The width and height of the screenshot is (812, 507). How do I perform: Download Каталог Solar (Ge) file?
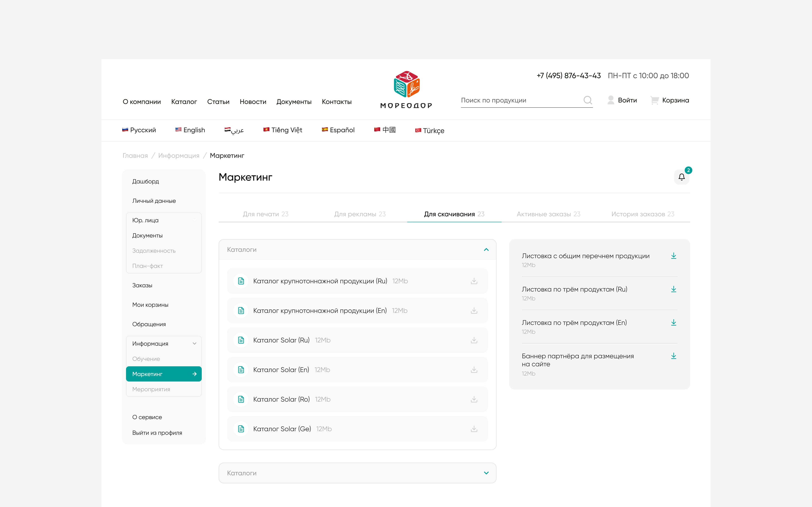point(474,429)
